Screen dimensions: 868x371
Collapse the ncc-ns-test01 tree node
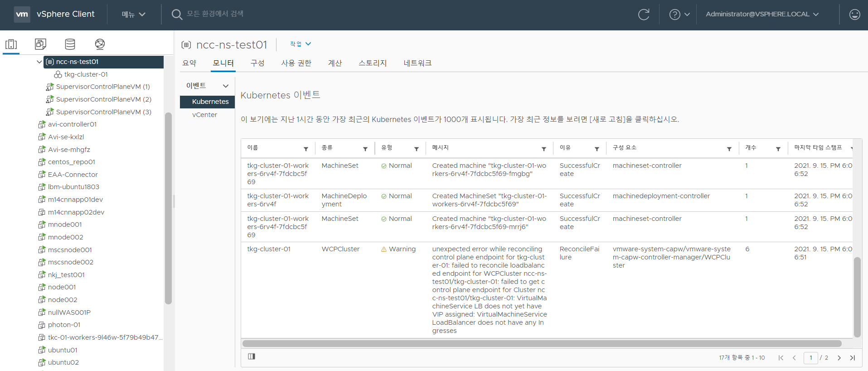39,62
